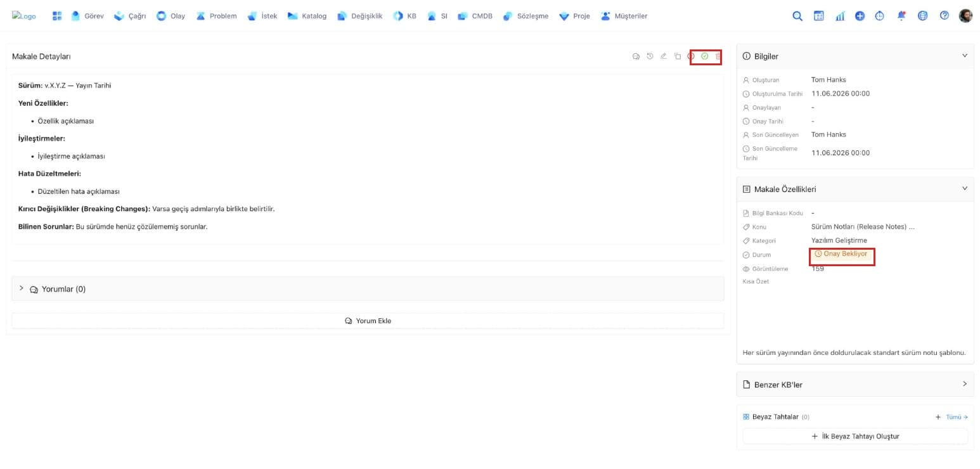Click the blue plus quick-create icon
This screenshot has width=980, height=469.
[x=860, y=16]
